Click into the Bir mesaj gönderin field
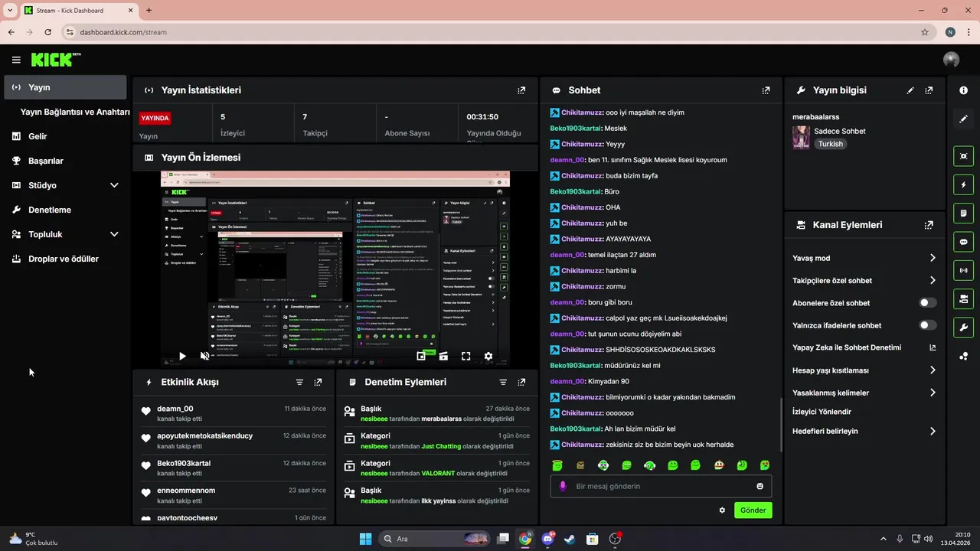The height and width of the screenshot is (551, 980). point(661,486)
